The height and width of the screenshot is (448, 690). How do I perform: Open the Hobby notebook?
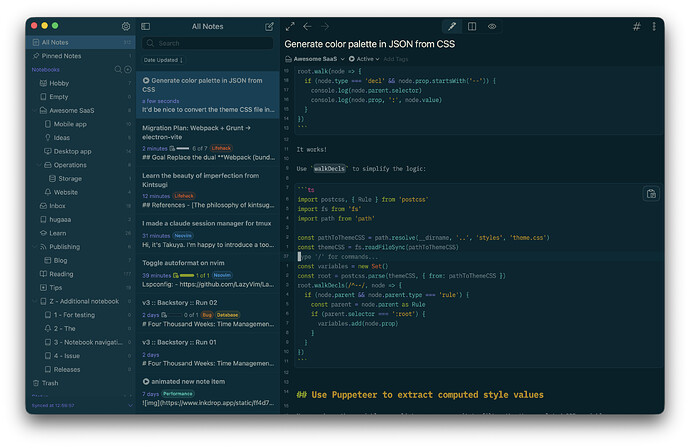[81, 83]
